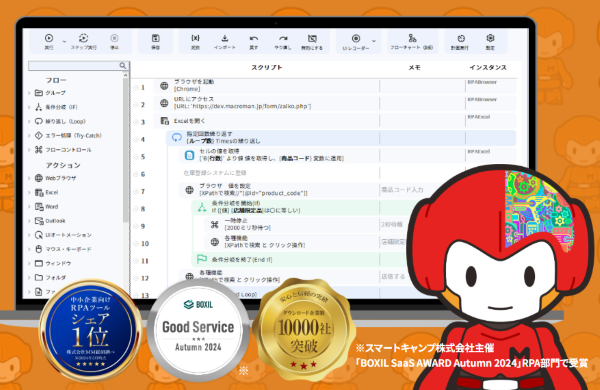
Task: Open 設定 settings gear
Action: 490,38
